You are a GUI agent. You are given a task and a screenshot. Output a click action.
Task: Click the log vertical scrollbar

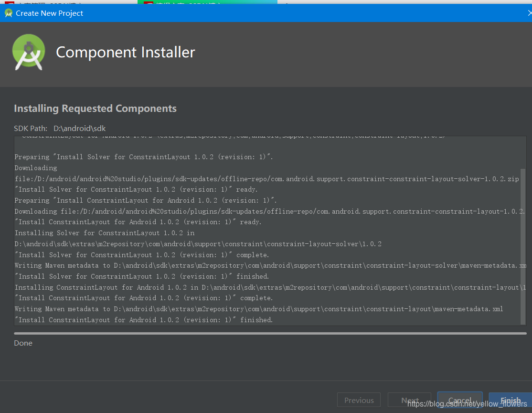point(523,246)
